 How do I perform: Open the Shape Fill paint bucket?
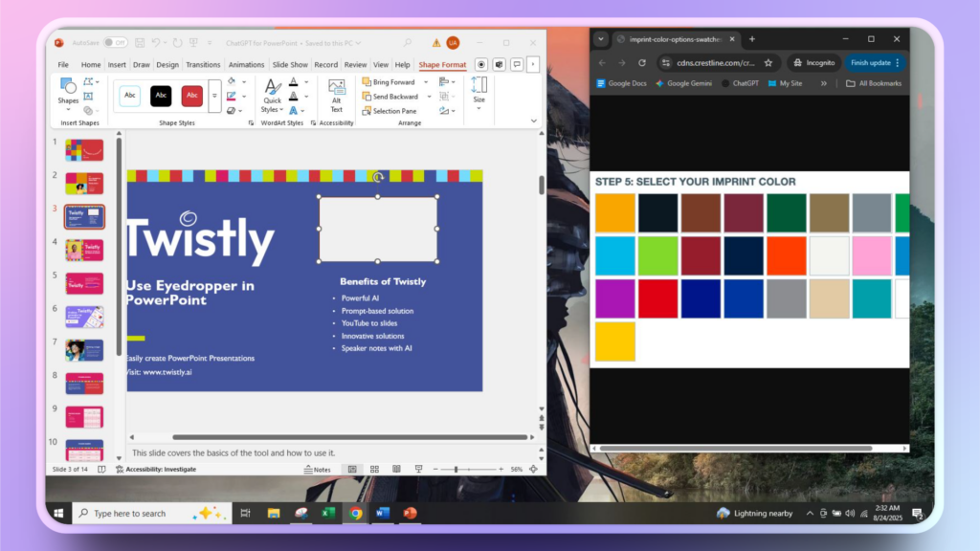pos(232,82)
